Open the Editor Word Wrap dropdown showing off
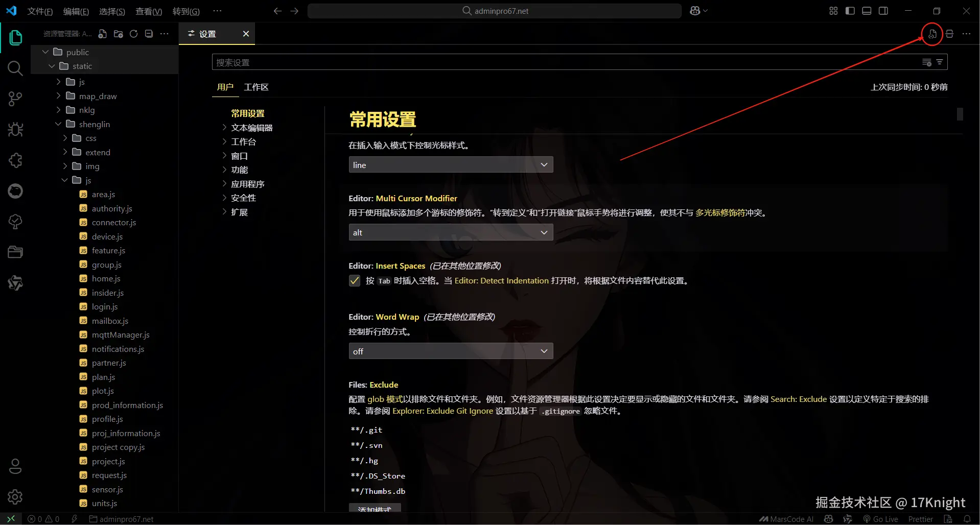The height and width of the screenshot is (525, 980). (x=450, y=351)
